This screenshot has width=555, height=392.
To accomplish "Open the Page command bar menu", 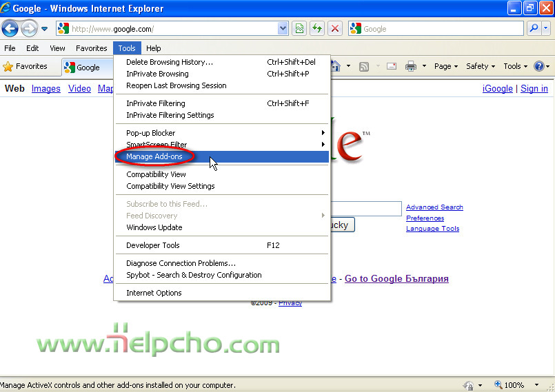I will click(x=446, y=66).
